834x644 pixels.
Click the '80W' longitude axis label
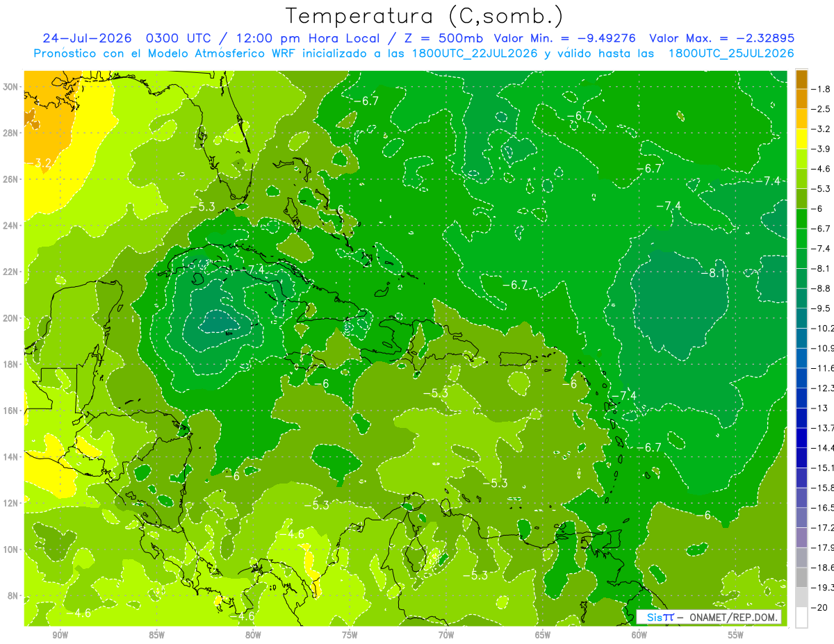(x=253, y=635)
